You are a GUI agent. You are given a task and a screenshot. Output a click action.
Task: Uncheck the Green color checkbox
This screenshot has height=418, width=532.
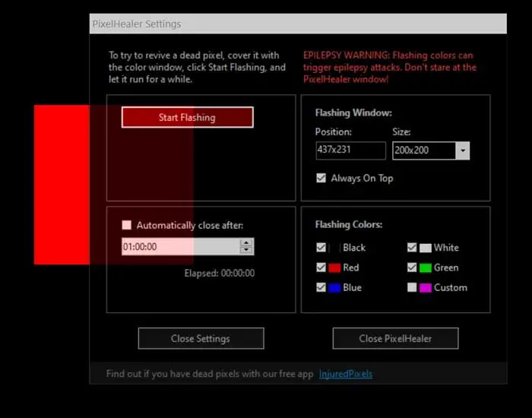click(412, 268)
